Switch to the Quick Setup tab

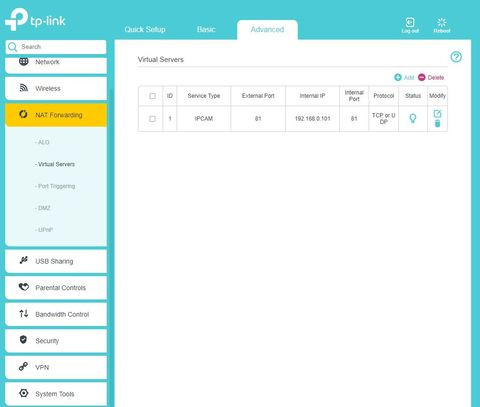[145, 29]
